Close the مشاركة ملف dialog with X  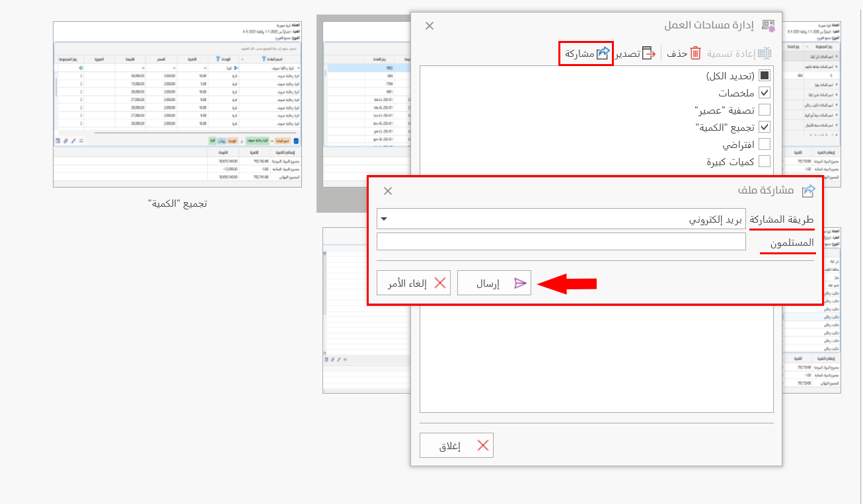388,191
